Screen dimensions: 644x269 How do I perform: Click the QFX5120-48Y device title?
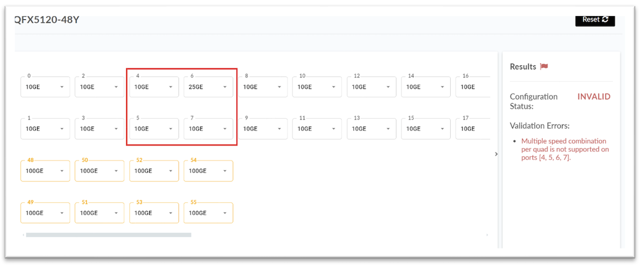tap(47, 21)
